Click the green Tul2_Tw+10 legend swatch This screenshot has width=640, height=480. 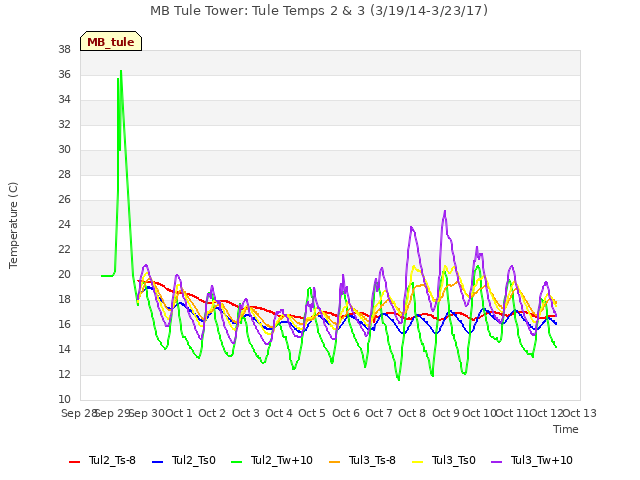(236, 462)
